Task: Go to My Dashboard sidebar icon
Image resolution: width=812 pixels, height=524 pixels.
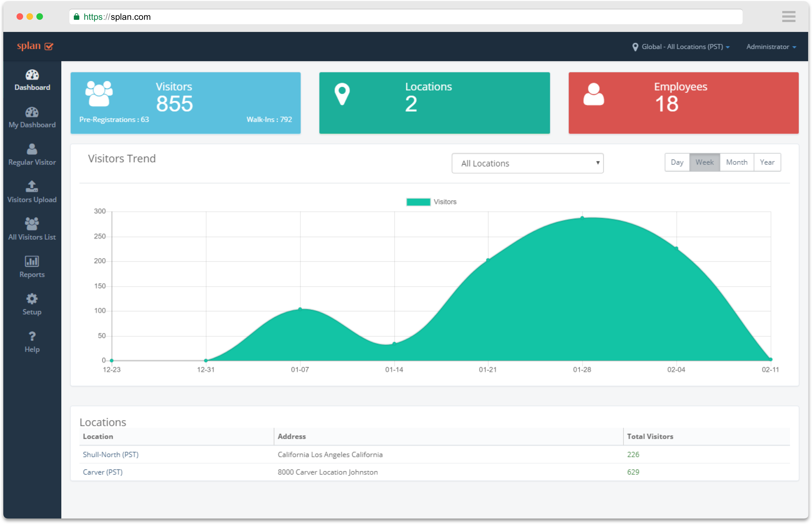Action: (x=32, y=112)
